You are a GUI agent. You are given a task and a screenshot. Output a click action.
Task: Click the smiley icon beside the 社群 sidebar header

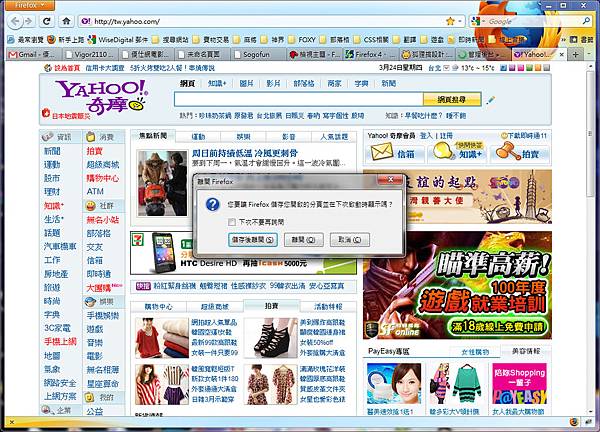coord(90,205)
